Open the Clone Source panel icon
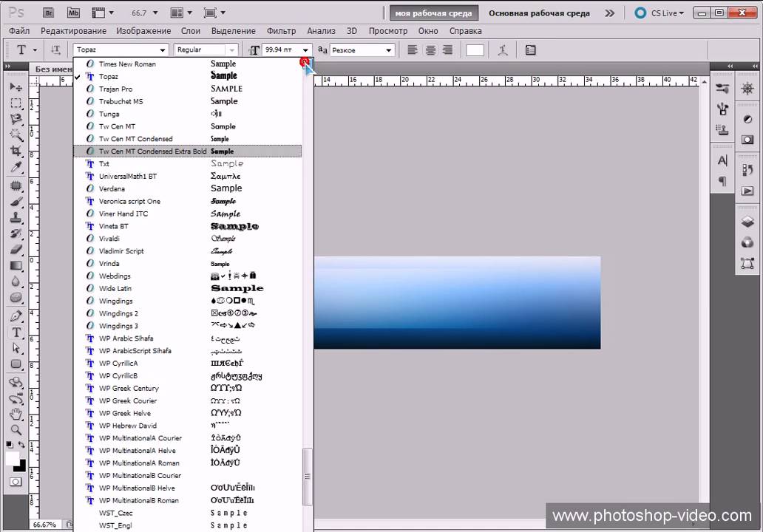 722,130
